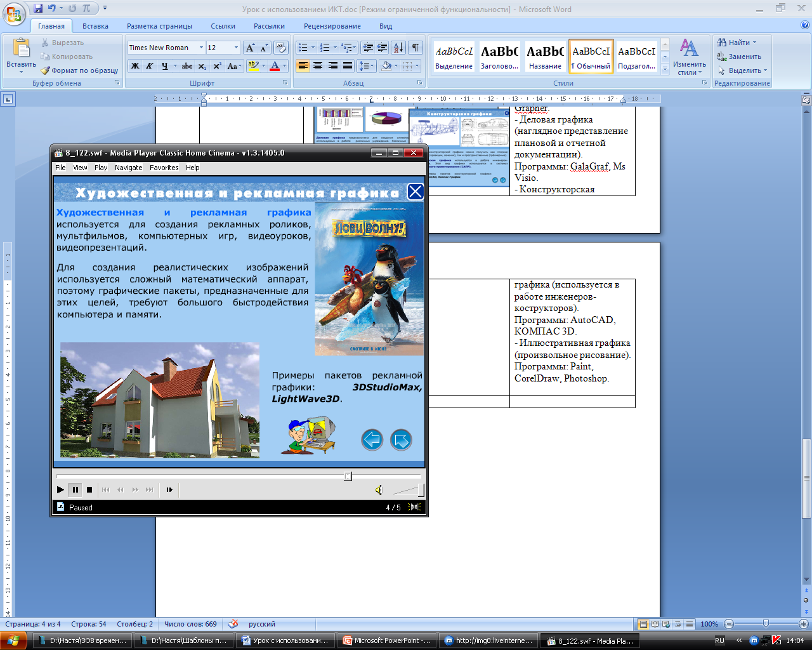Save the document from Quick Access toolbar
This screenshot has width=812, height=650.
[x=38, y=8]
